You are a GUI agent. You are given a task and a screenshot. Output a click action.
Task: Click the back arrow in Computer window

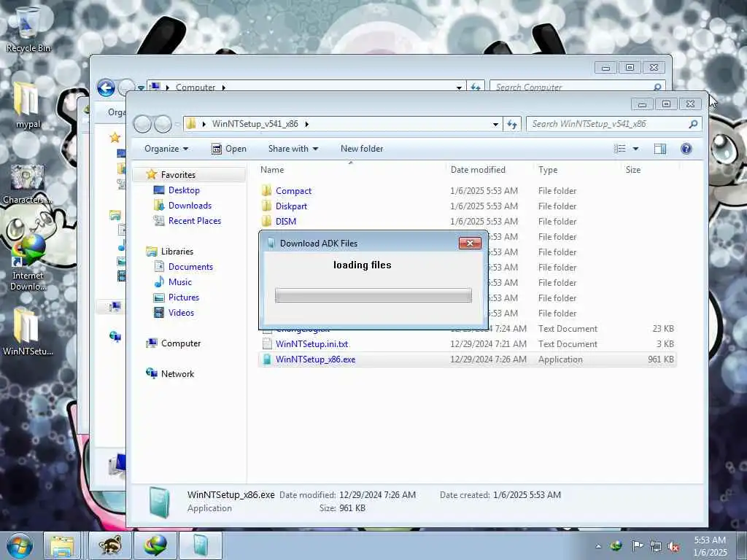pyautogui.click(x=106, y=87)
